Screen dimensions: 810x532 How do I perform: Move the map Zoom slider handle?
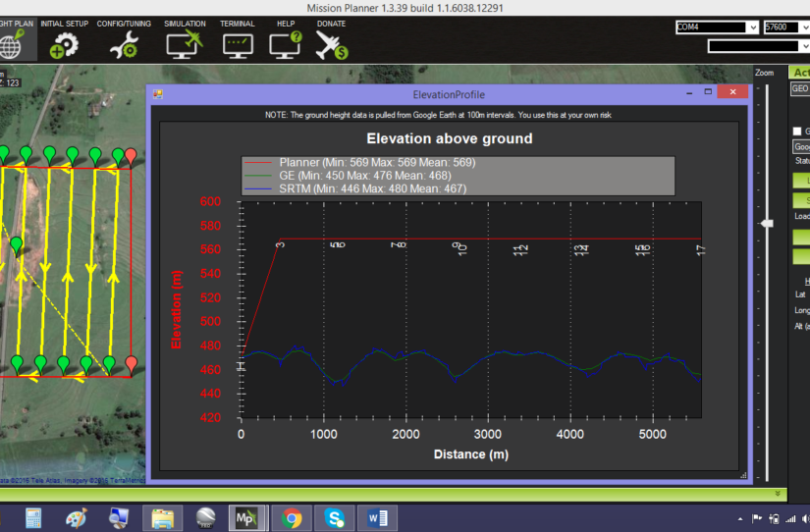pos(768,223)
